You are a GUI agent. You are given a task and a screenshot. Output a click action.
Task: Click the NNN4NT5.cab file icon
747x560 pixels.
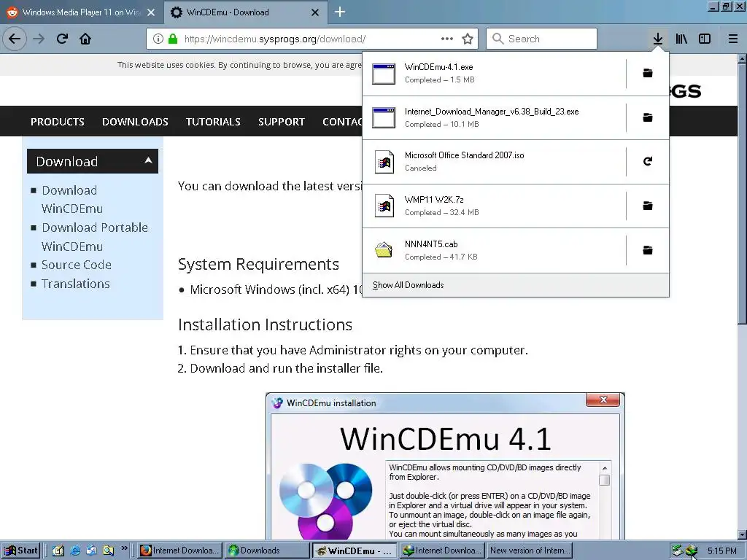[x=384, y=250]
